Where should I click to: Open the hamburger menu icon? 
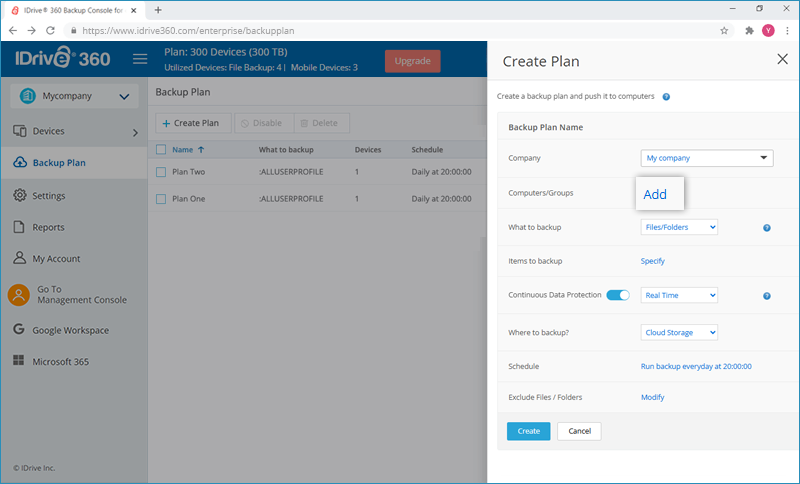point(140,59)
